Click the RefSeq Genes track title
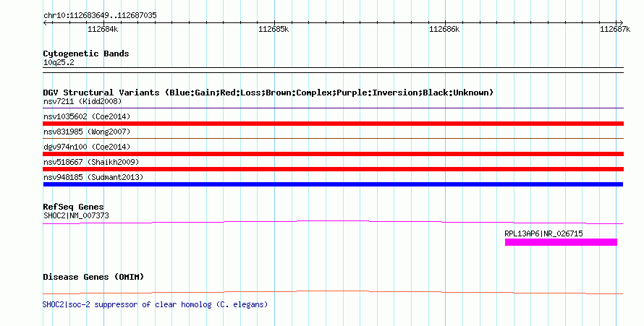644x326 pixels. click(x=74, y=207)
